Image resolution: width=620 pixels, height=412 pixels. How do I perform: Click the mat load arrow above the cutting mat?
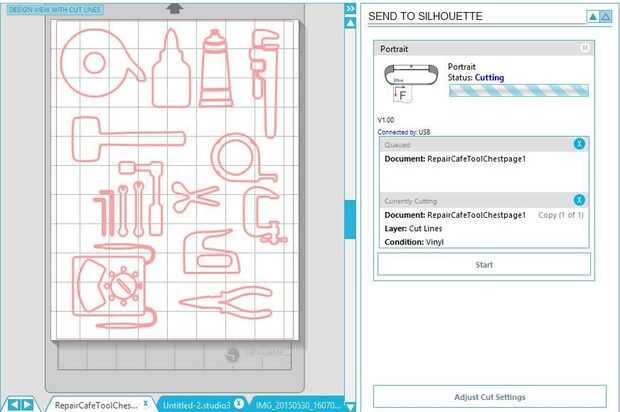(174, 8)
